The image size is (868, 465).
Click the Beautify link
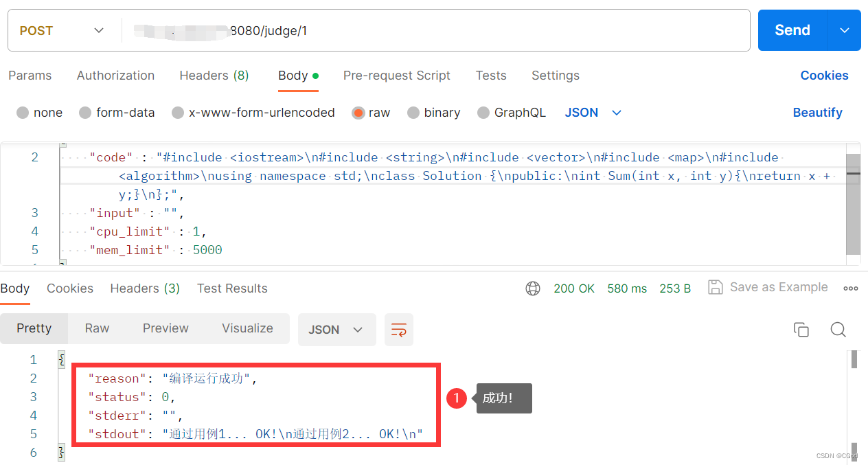click(817, 113)
